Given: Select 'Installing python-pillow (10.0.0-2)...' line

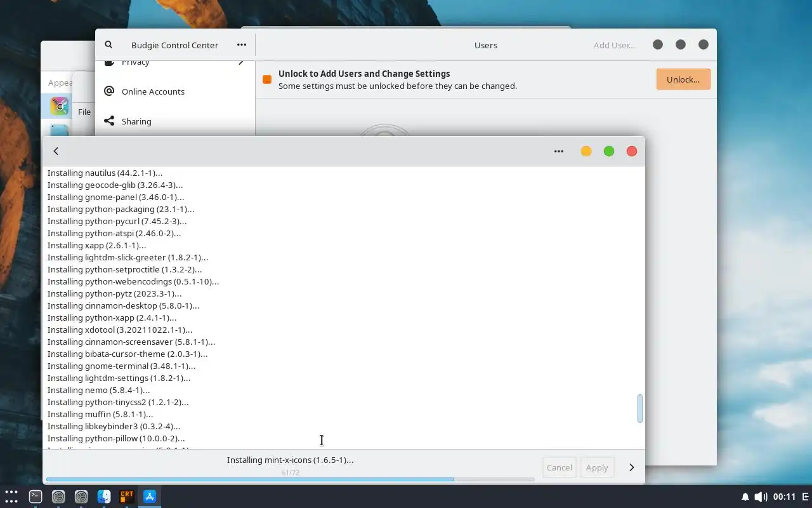Looking at the screenshot, I should 116,438.
